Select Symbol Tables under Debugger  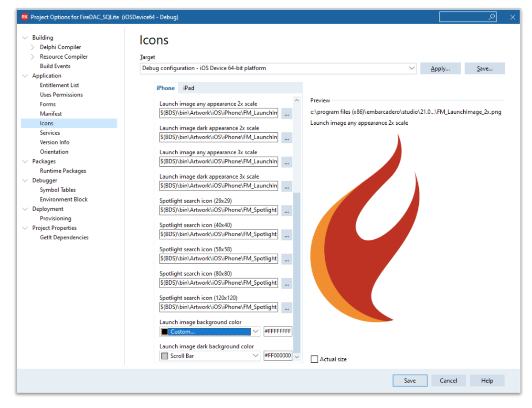[58, 190]
